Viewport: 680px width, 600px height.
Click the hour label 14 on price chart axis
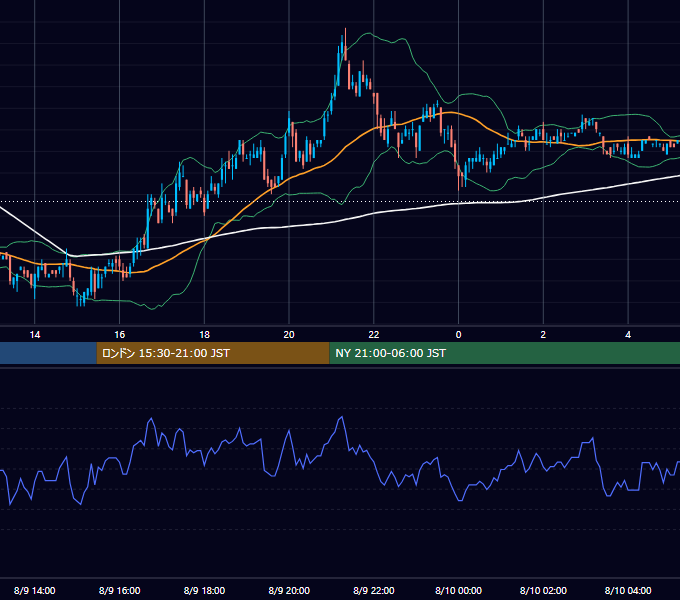click(x=35, y=335)
